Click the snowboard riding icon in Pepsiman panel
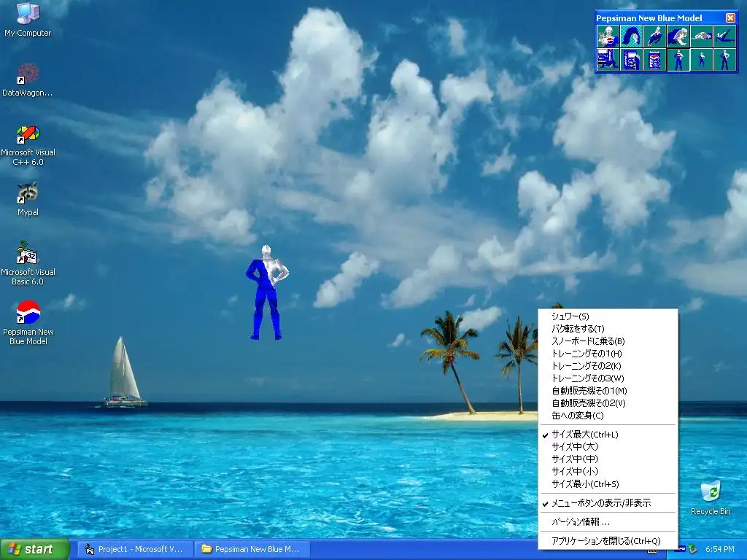Viewport: 747px width, 560px height. pyautogui.click(x=655, y=36)
